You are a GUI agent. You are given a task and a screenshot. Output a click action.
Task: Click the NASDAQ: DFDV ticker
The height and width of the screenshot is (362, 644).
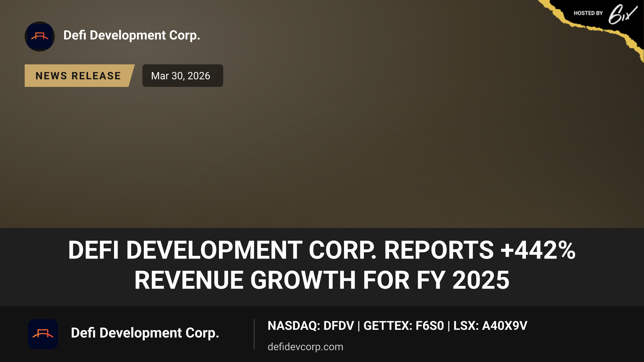[x=311, y=326]
